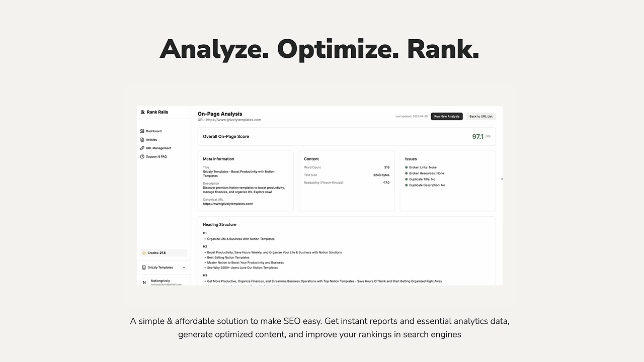Open the Notiongrizzly account menu
Viewport: 644px width, 362px height.
point(164,282)
